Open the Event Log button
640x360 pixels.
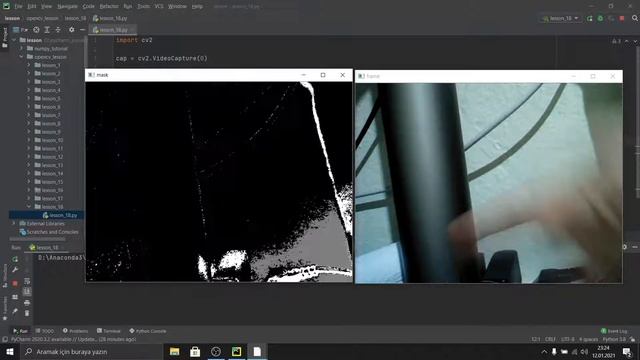[614, 331]
